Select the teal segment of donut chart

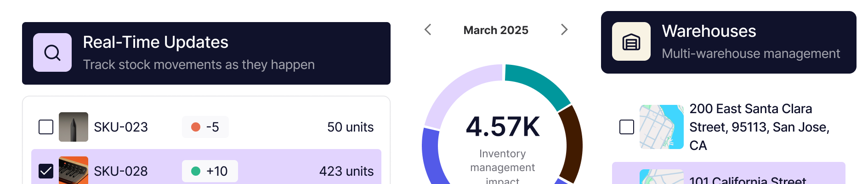pos(539,84)
